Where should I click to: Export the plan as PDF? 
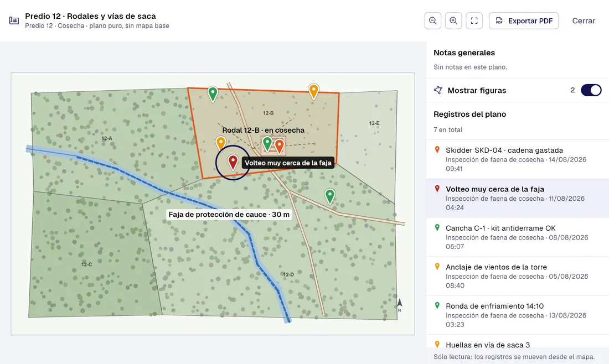(524, 20)
